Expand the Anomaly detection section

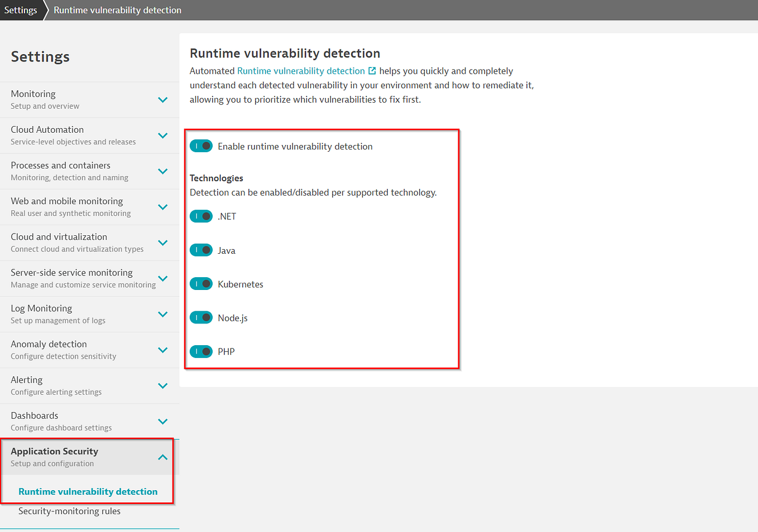(x=162, y=350)
